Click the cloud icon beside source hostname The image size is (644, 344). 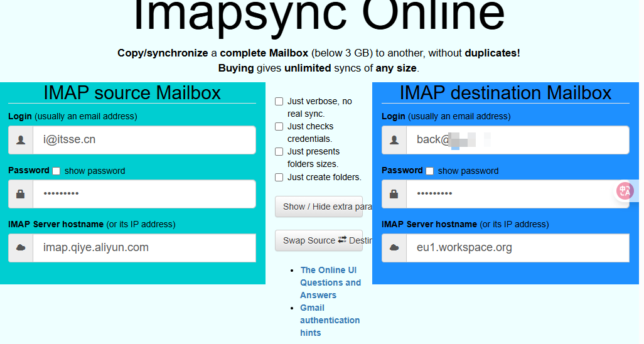[x=21, y=247]
